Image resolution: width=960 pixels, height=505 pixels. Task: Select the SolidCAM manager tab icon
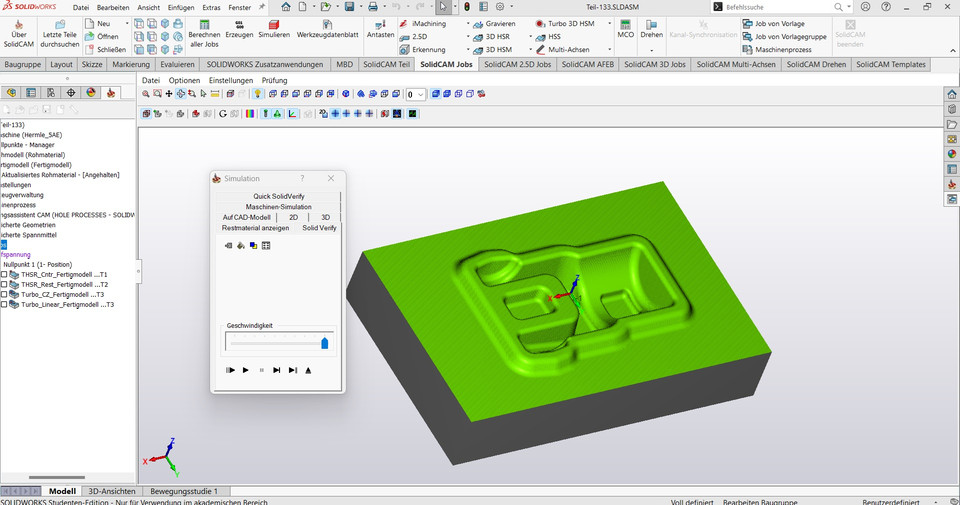111,92
